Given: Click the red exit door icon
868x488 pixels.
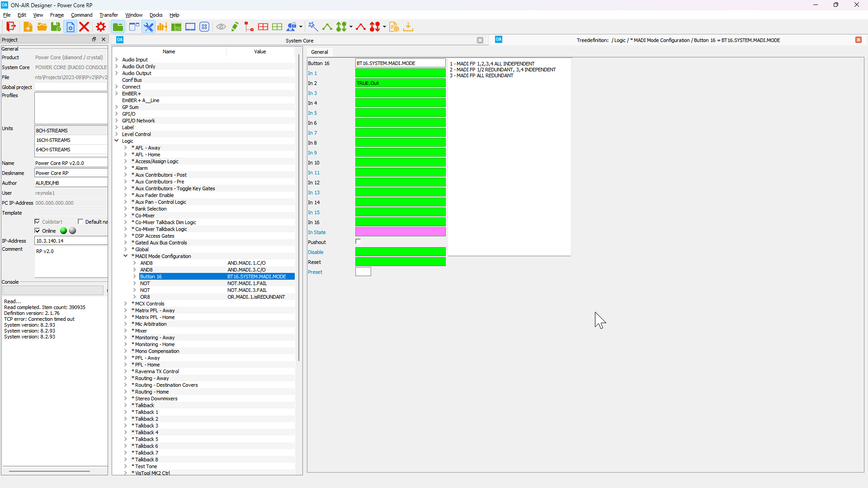Looking at the screenshot, I should point(11,27).
